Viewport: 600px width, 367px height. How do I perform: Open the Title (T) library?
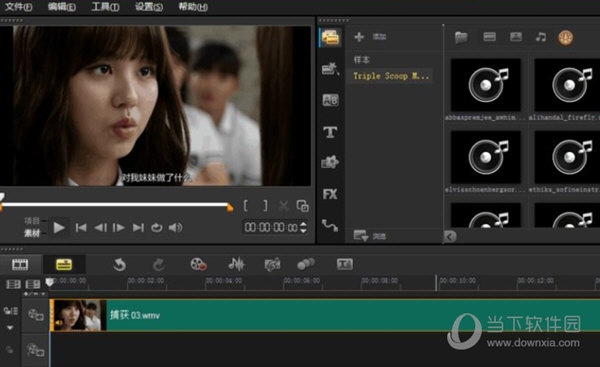(x=330, y=132)
